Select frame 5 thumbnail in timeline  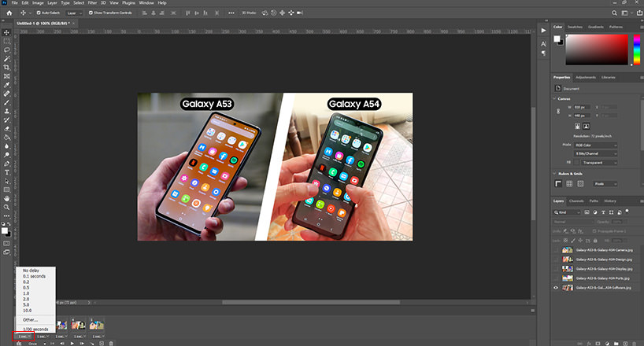pos(97,325)
